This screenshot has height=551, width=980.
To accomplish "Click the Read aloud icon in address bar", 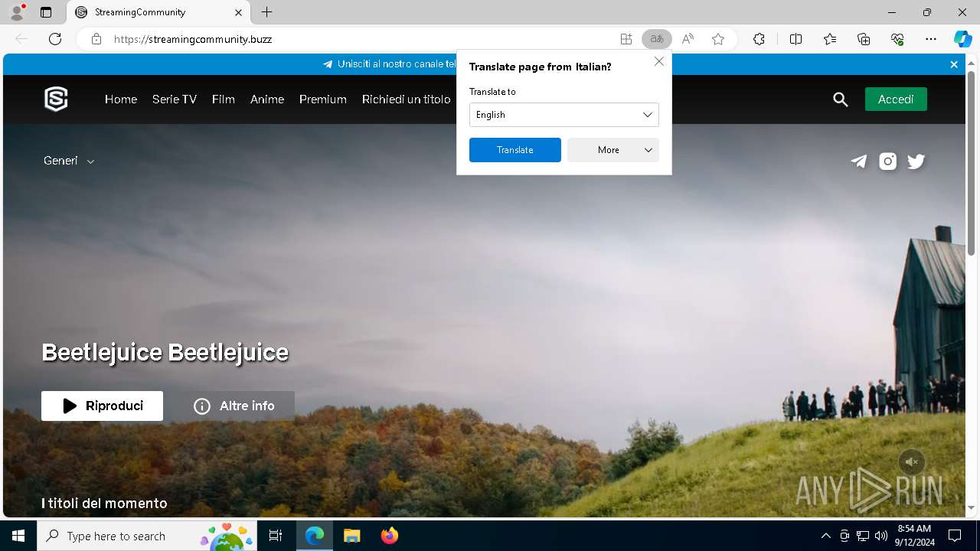I will (688, 39).
